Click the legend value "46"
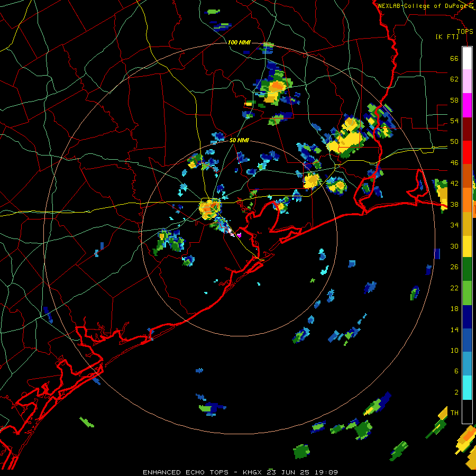Screen dimensions: 476x476 click(x=454, y=163)
